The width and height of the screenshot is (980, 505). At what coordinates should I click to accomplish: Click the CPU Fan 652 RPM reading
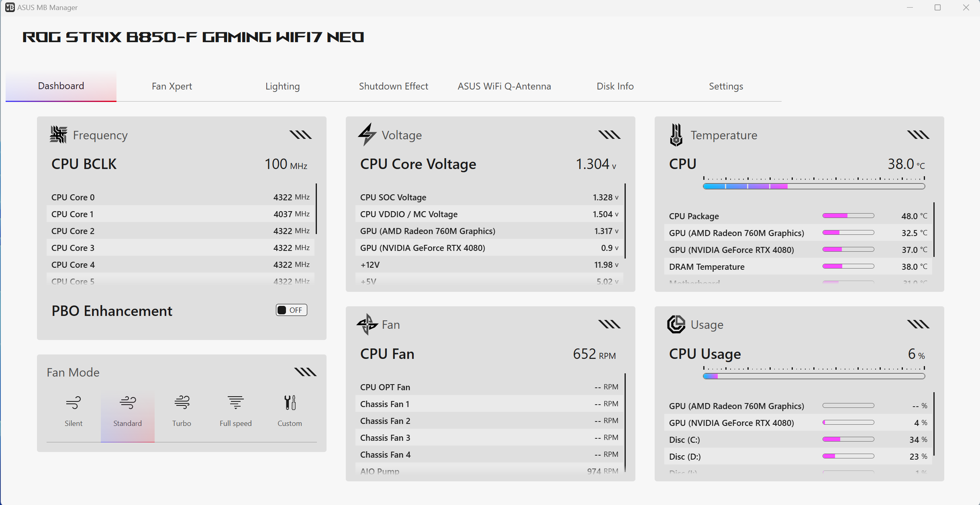point(594,354)
